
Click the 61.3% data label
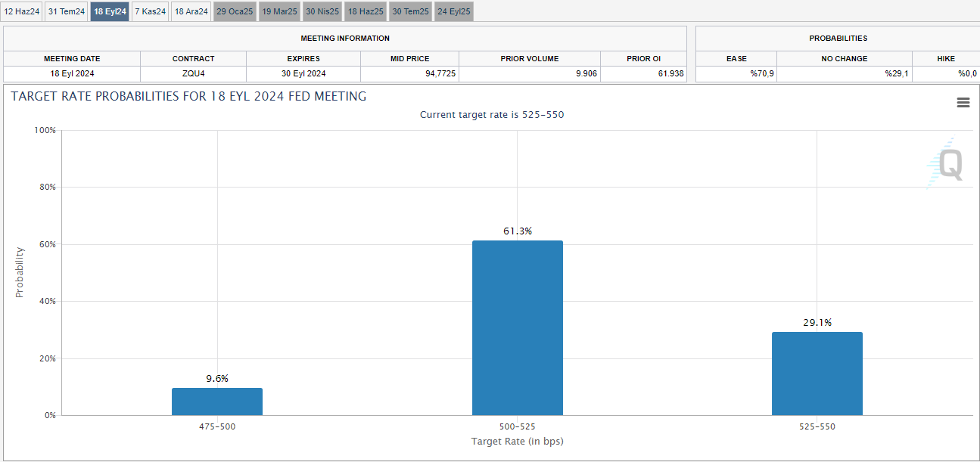click(517, 231)
